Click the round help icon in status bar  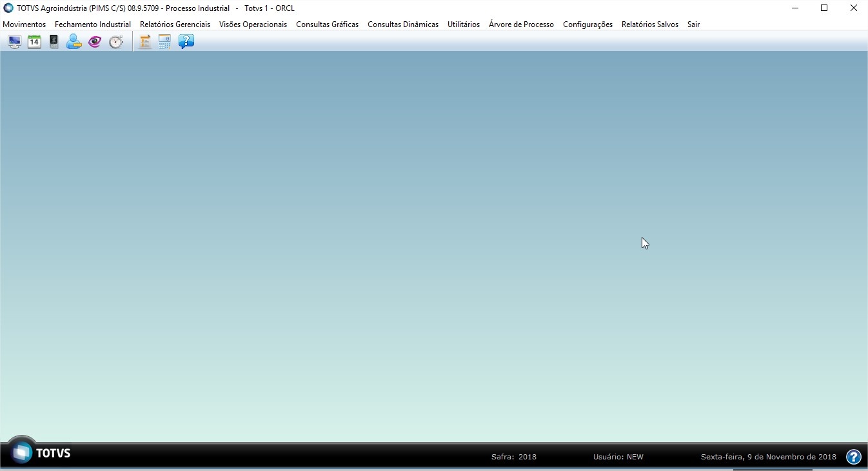coord(854,457)
